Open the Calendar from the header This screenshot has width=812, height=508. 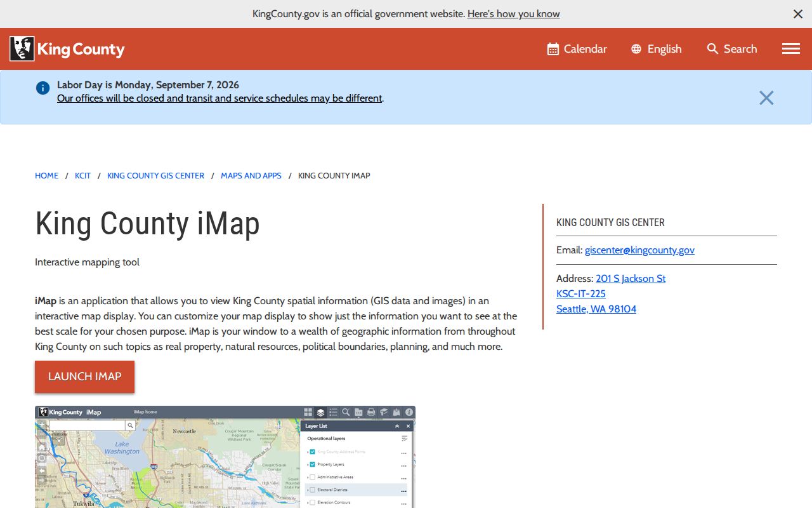pyautogui.click(x=577, y=49)
